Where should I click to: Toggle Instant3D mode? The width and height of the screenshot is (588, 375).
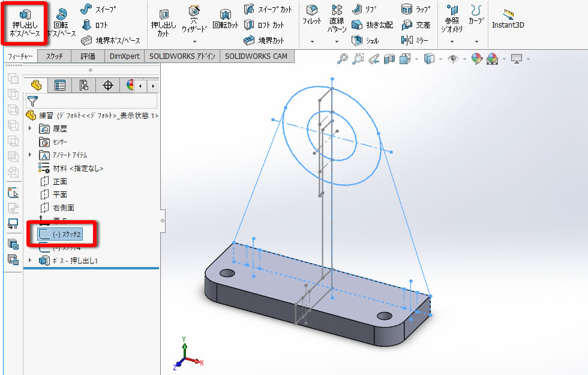pos(508,19)
